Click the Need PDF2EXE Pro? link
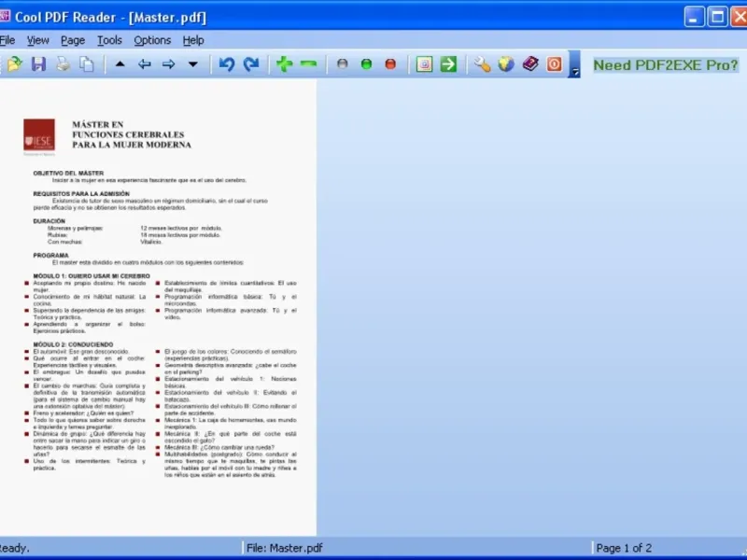The height and width of the screenshot is (560, 747). [666, 65]
